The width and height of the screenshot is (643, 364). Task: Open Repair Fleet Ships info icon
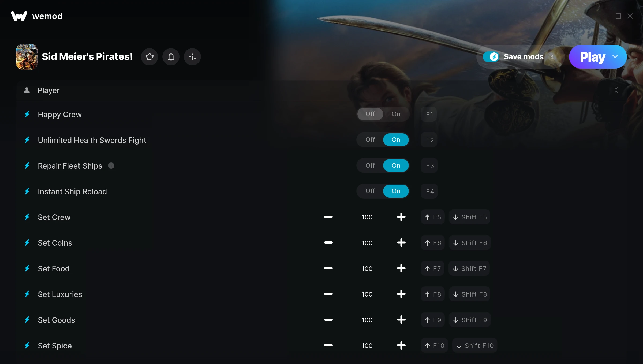pyautogui.click(x=111, y=166)
